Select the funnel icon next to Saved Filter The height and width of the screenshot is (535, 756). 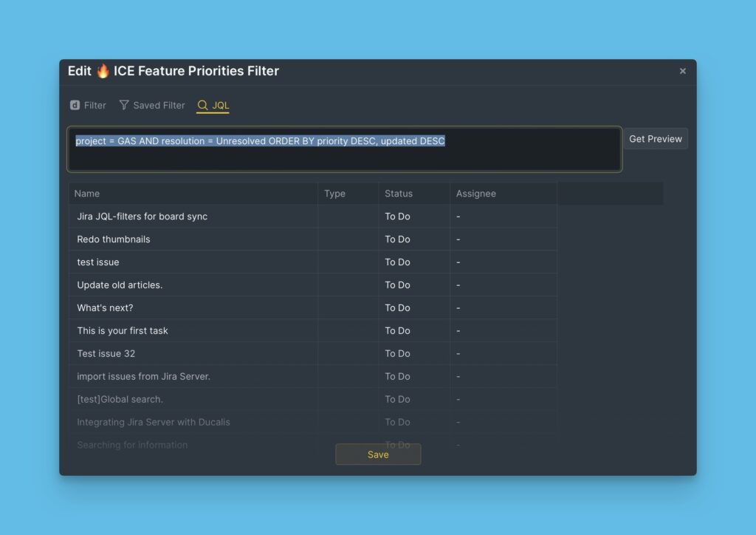pos(126,105)
